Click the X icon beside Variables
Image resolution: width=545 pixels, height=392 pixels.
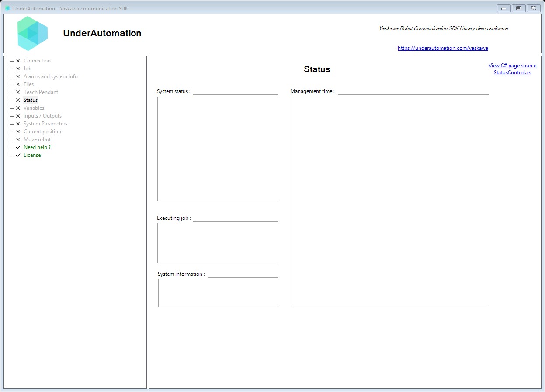coord(18,108)
